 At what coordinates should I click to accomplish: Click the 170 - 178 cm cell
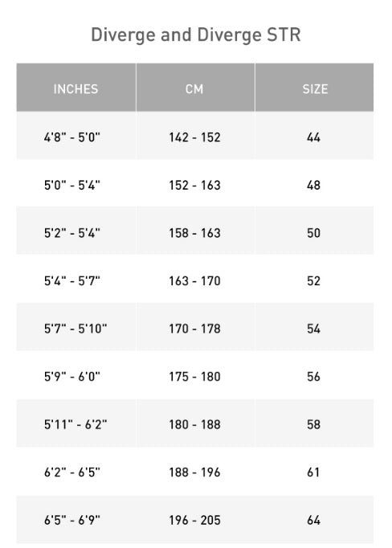(195, 327)
